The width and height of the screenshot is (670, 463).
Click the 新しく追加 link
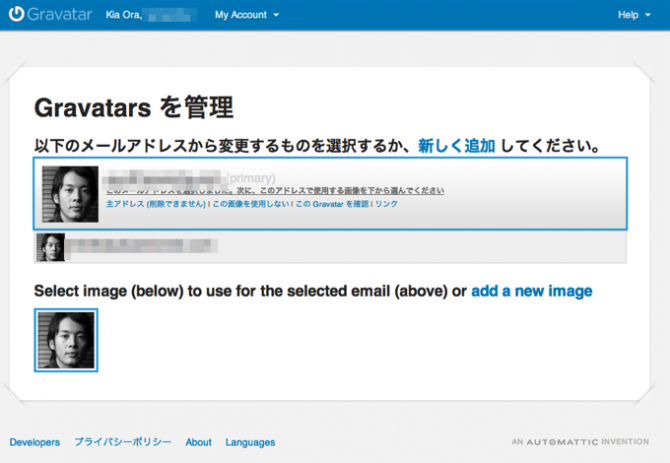coord(456,146)
